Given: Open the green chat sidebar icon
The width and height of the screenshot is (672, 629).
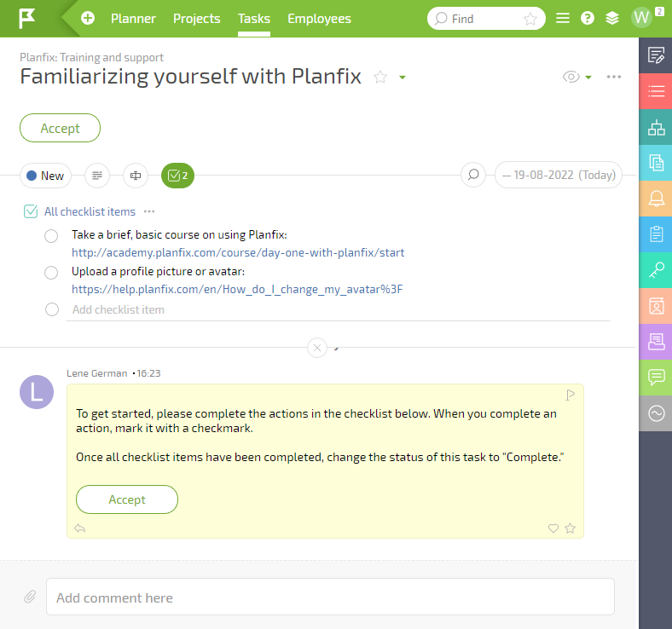Looking at the screenshot, I should point(656,378).
